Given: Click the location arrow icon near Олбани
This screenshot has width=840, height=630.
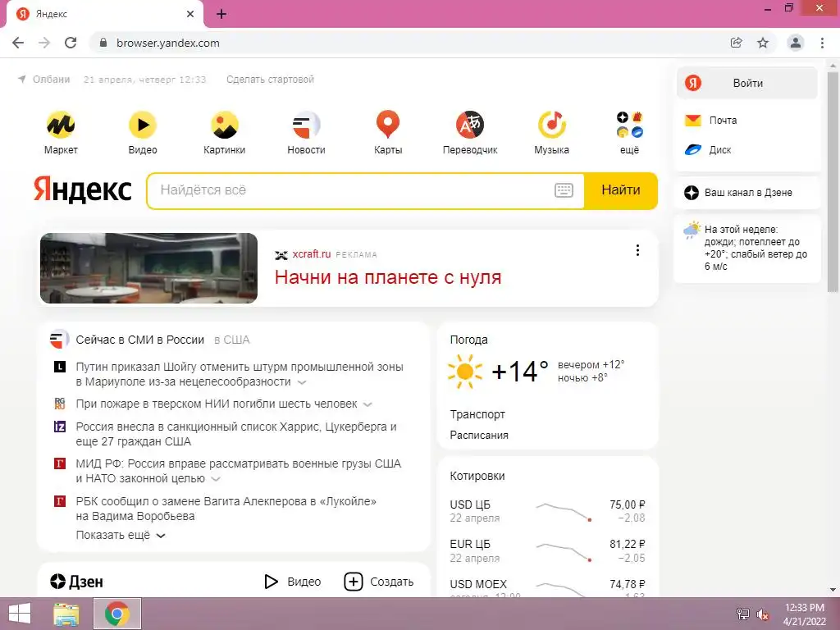Looking at the screenshot, I should pos(22,80).
